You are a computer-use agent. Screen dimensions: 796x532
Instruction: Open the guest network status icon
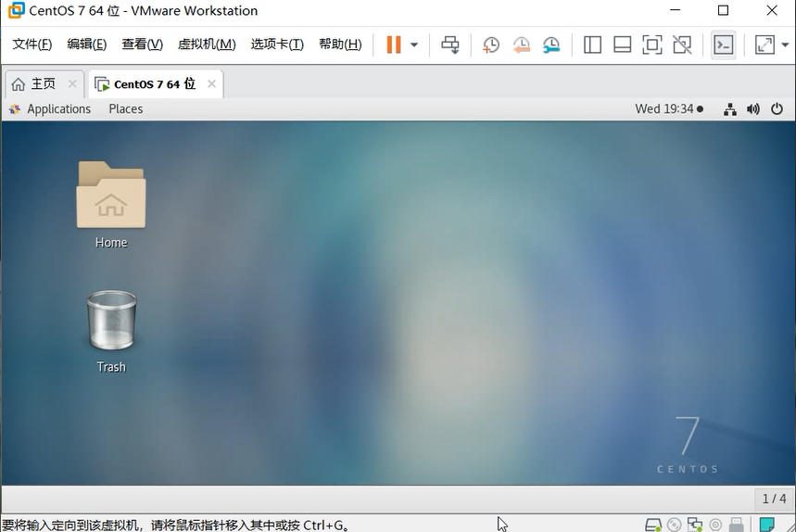(730, 109)
